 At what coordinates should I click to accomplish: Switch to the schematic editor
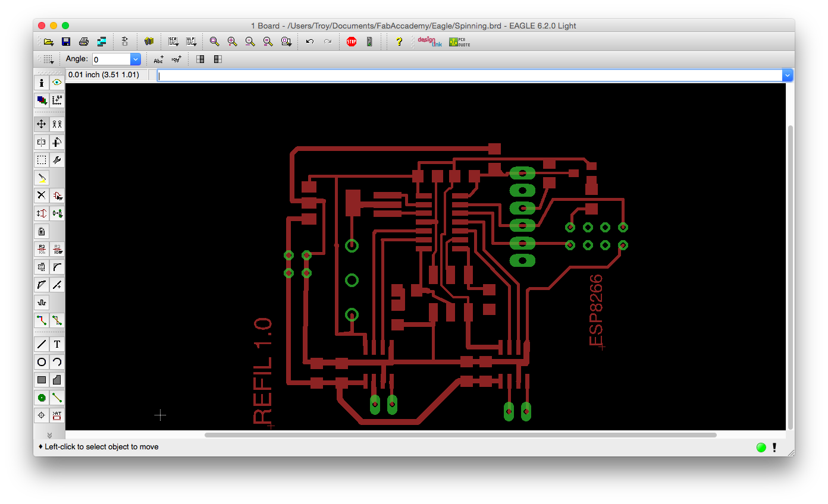click(x=124, y=42)
